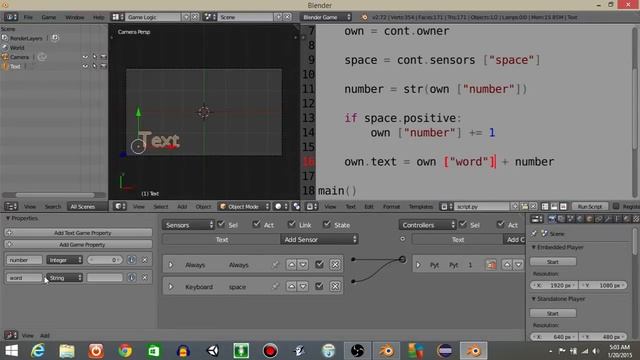The width and height of the screenshot is (640, 360).
Task: Open the Window menu
Action: (75, 17)
